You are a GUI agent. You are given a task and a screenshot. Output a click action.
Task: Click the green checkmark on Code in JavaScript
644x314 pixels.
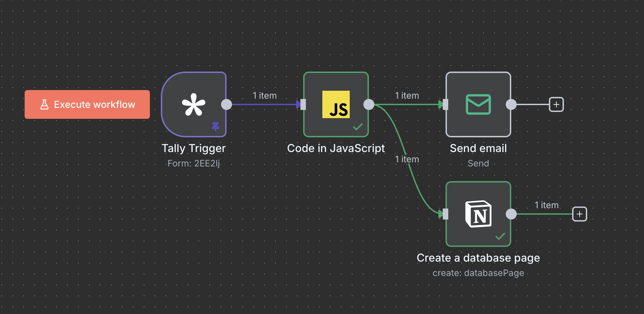357,127
